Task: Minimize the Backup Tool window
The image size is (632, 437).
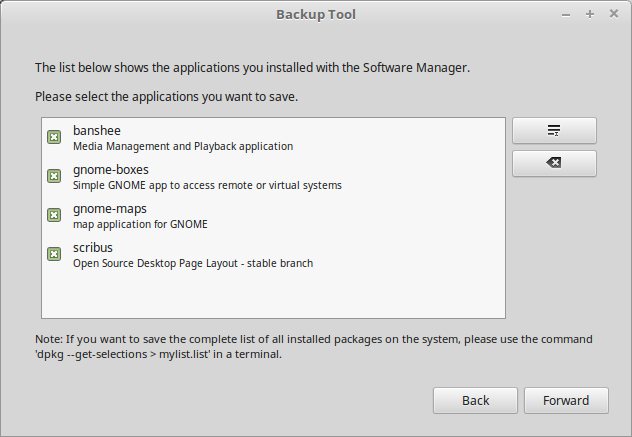Action: [566, 15]
